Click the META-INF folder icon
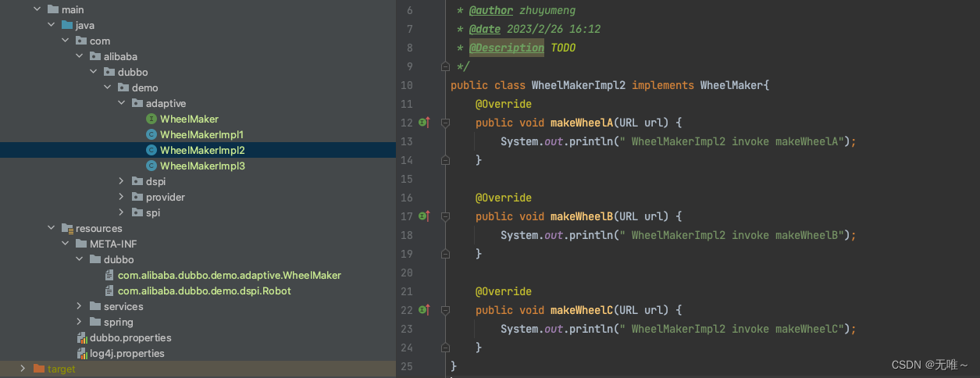Screen dimensions: 980x378 (x=81, y=244)
